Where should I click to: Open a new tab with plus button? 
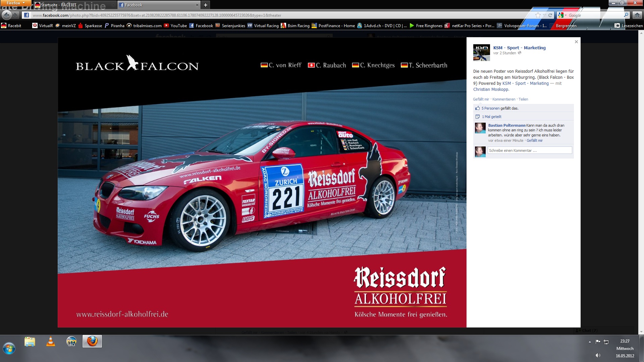(206, 5)
